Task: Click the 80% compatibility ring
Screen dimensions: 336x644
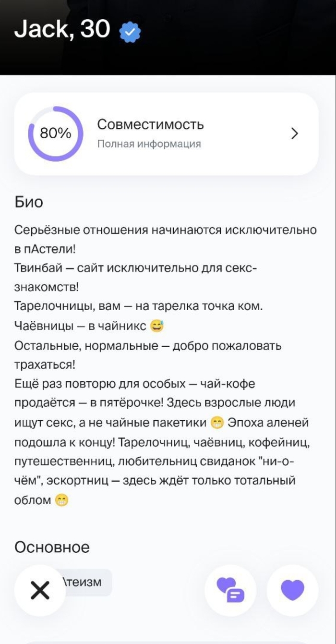Action: (56, 134)
